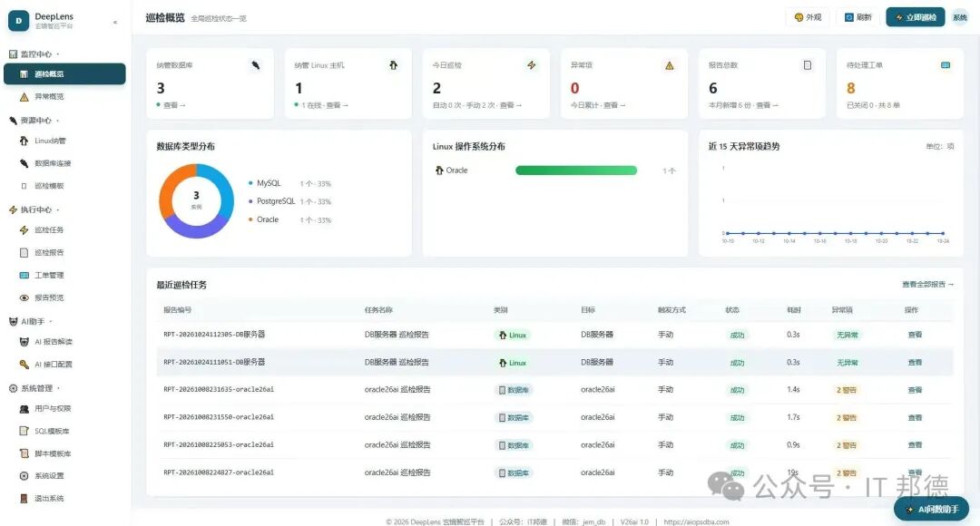This screenshot has height=526, width=980.
Task: Open 工单管理 via its ticket icon in the sidebar
Action: [x=24, y=276]
